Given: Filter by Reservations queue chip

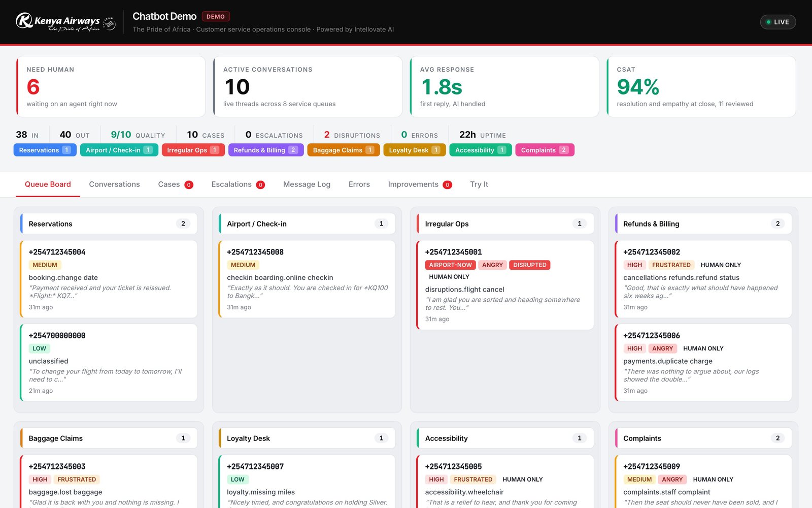Looking at the screenshot, I should pos(45,150).
